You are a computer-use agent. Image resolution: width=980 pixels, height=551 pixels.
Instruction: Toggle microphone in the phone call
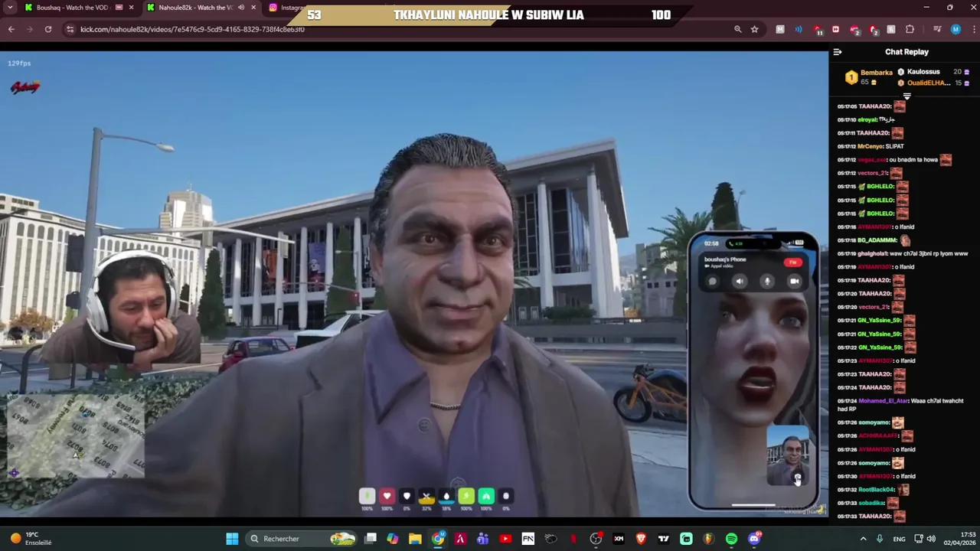(766, 281)
